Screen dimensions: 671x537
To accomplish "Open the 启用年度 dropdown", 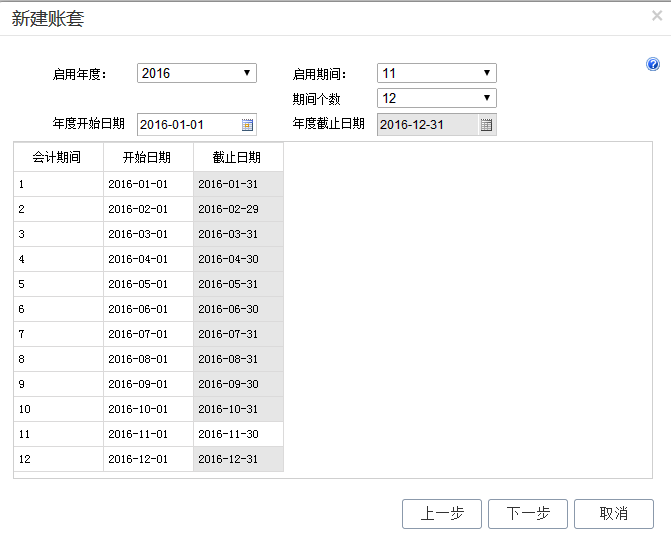I will point(197,73).
